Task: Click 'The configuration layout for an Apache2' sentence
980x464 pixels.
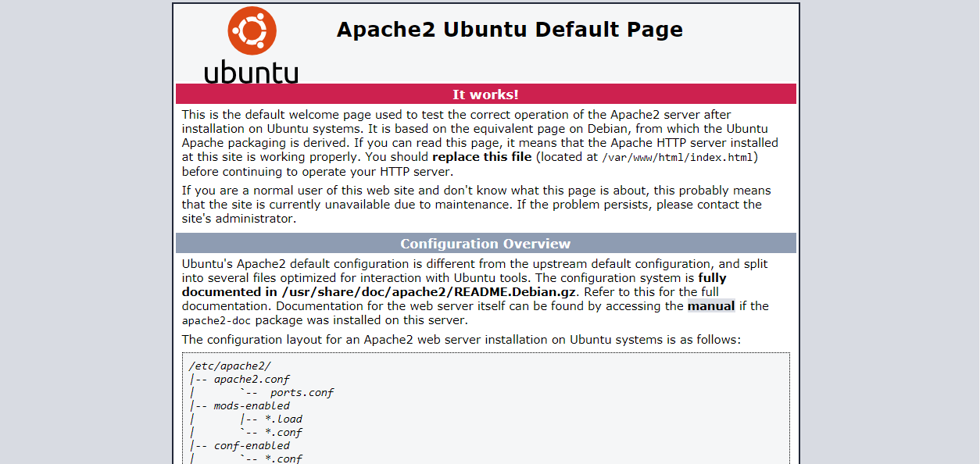Action: click(461, 340)
